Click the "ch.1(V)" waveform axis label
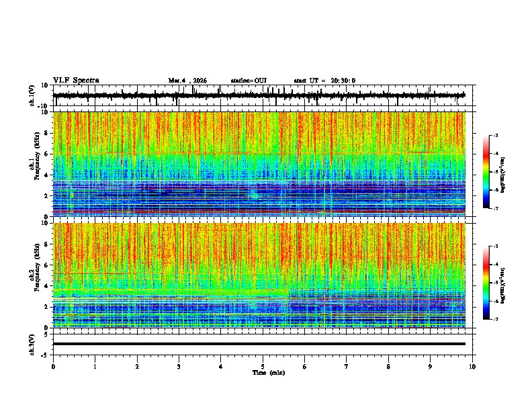Viewport: 532px width, 411px height. tap(32, 95)
